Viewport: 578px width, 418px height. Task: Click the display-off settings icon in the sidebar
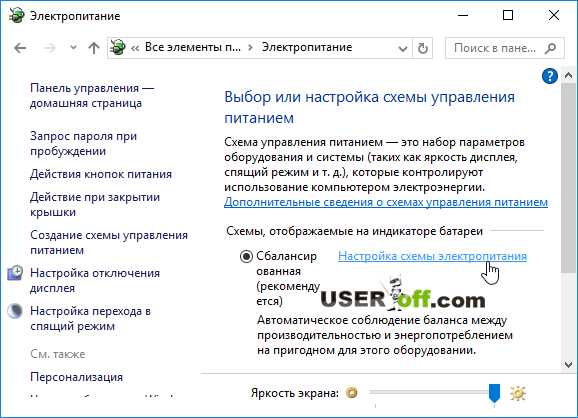[15, 274]
